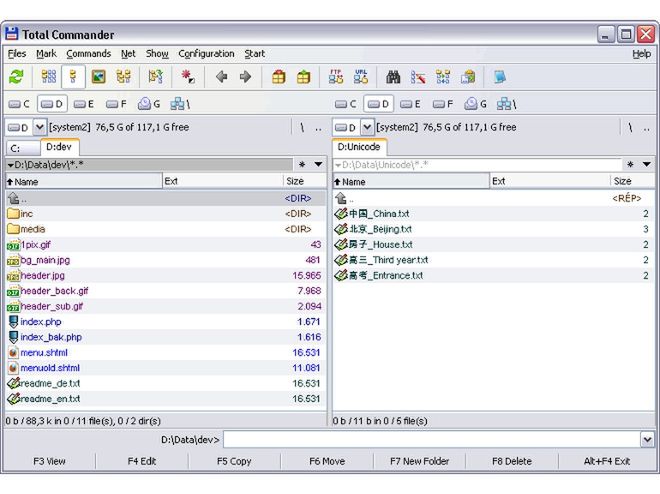The height and width of the screenshot is (494, 660).
Task: Open the Help menu
Action: click(641, 54)
